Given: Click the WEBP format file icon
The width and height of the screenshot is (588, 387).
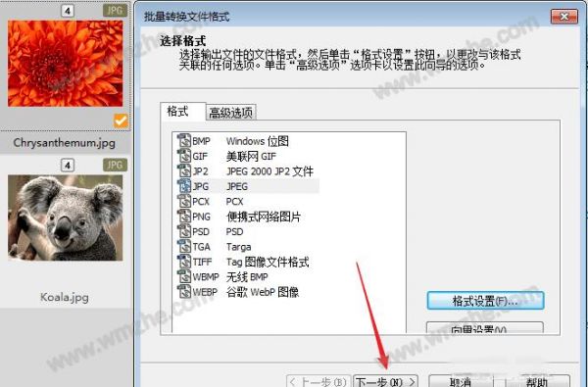Looking at the screenshot, I should coord(184,292).
